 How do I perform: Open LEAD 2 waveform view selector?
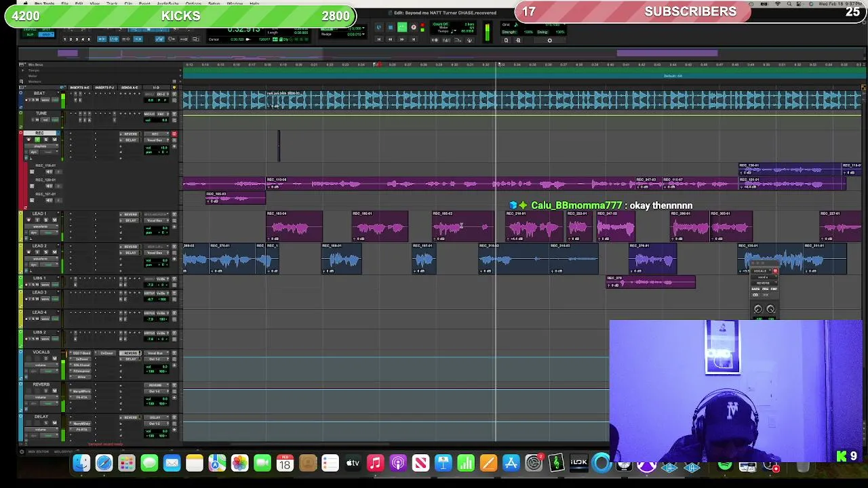[41, 259]
